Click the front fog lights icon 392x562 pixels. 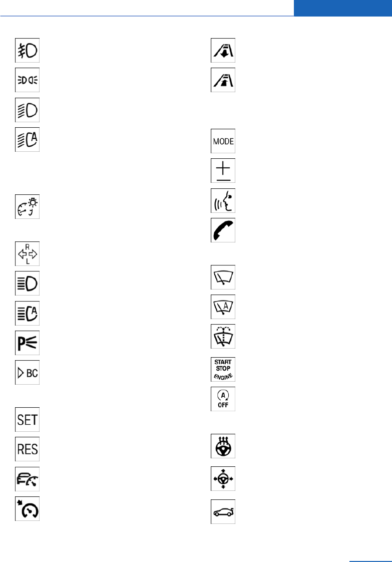tap(27, 50)
